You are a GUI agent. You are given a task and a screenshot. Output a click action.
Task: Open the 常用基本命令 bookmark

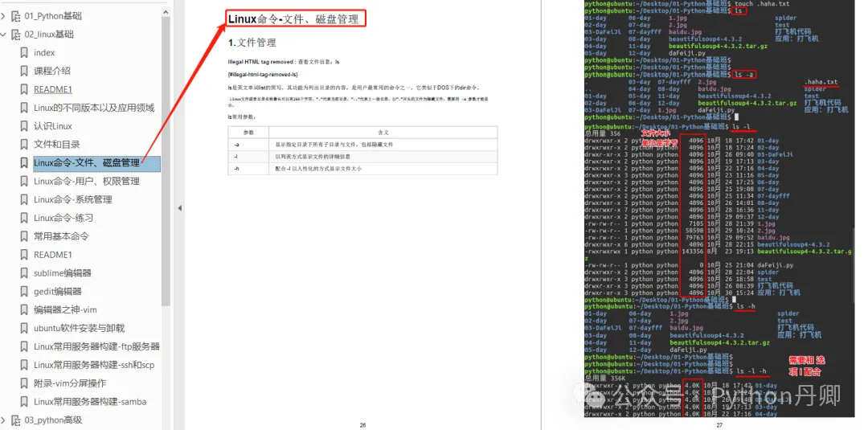pyautogui.click(x=61, y=236)
